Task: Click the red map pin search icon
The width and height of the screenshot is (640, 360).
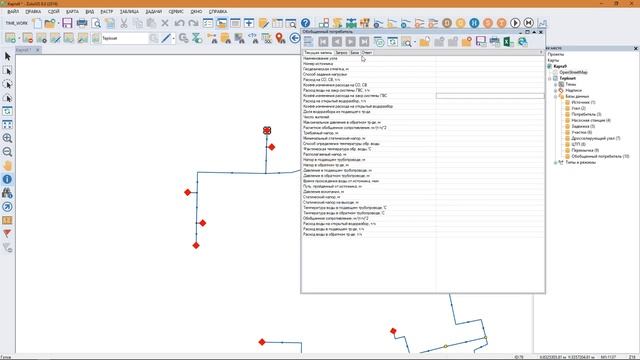Action: pyautogui.click(x=280, y=38)
